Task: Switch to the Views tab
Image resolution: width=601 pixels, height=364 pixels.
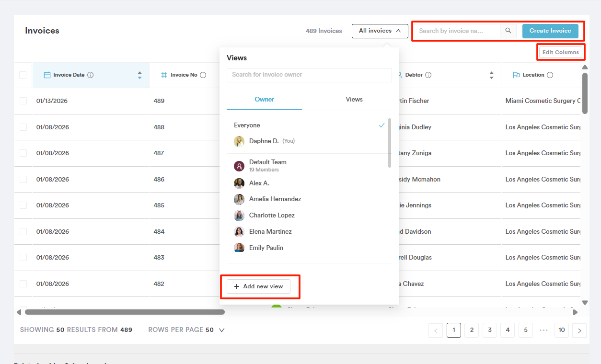Action: click(x=354, y=100)
